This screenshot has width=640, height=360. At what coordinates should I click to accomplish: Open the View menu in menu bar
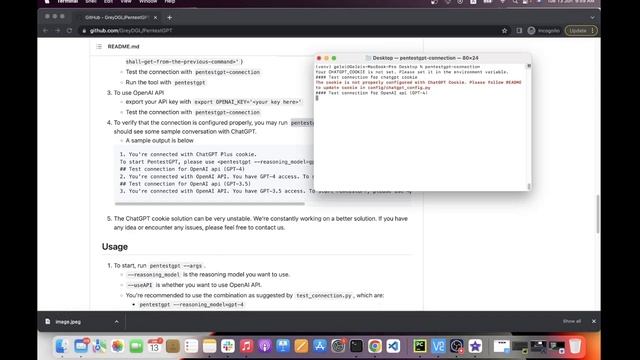pos(126,2)
